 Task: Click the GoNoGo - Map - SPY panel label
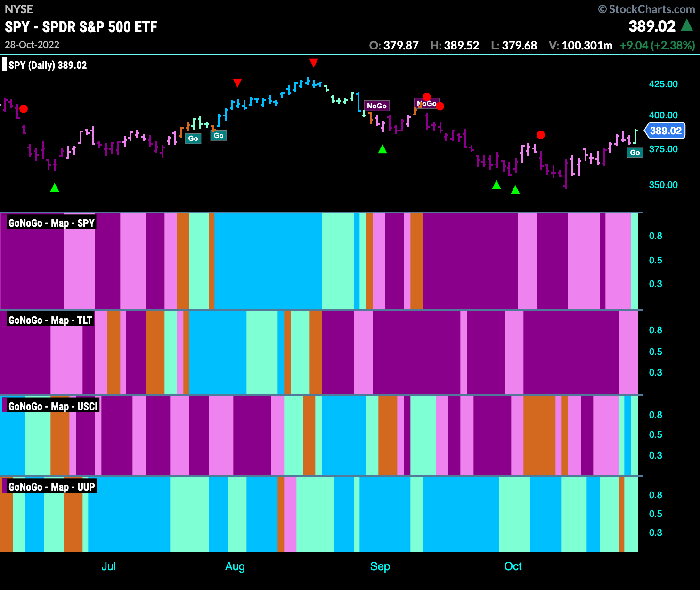[51, 223]
